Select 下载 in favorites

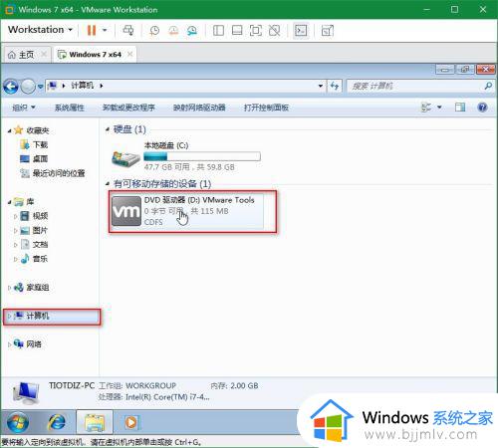click(x=34, y=144)
